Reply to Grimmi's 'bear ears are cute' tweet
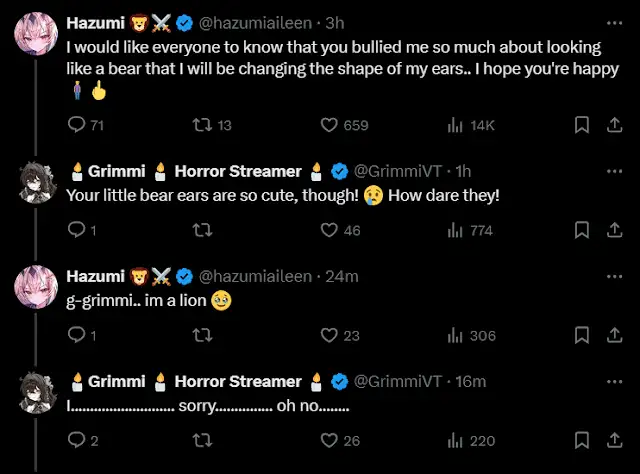This screenshot has width=640, height=474. click(76, 230)
